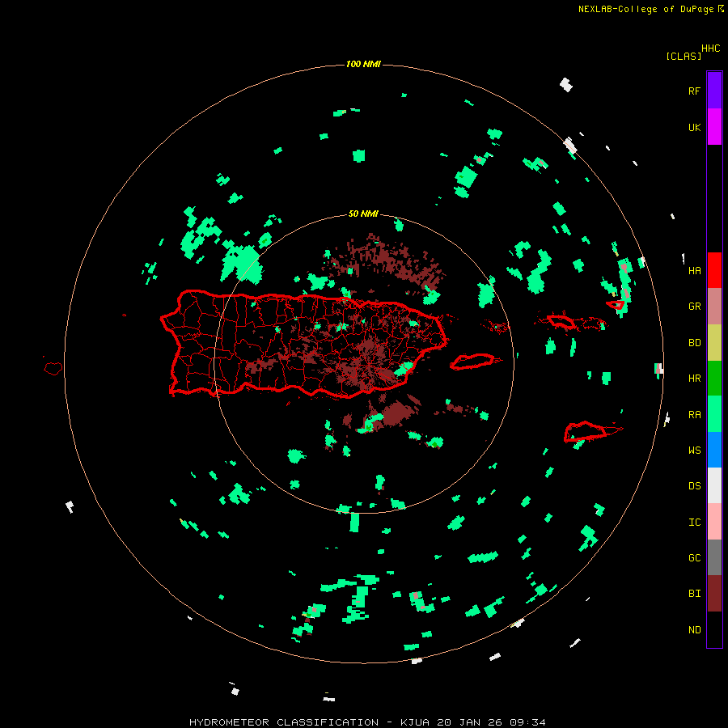The height and width of the screenshot is (728, 728).
Task: Select the light pink IC legend block
Action: [x=714, y=522]
